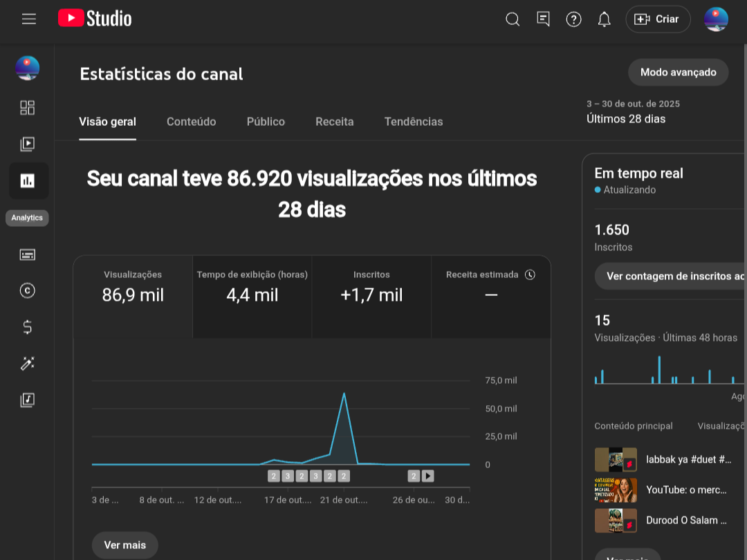Open the Content videos icon in sidebar
The width and height of the screenshot is (747, 560).
[x=27, y=144]
